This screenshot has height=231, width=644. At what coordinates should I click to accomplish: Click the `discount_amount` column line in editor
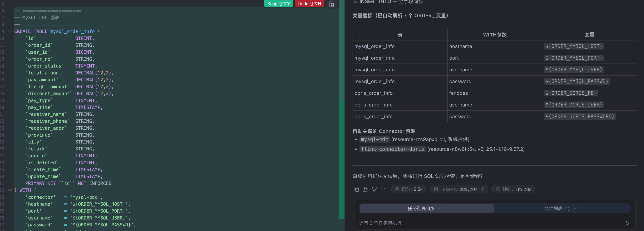coord(70,94)
